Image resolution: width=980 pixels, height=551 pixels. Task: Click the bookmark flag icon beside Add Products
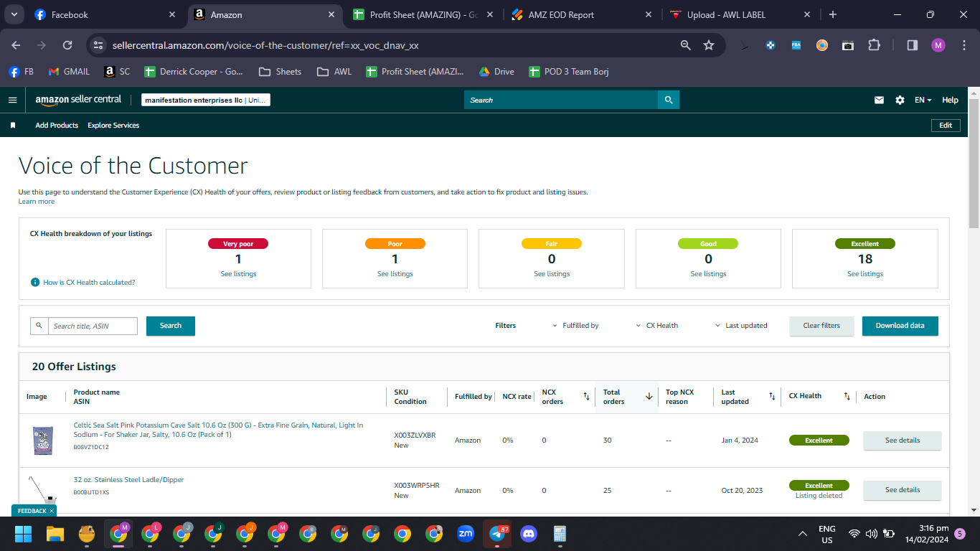pyautogui.click(x=13, y=126)
